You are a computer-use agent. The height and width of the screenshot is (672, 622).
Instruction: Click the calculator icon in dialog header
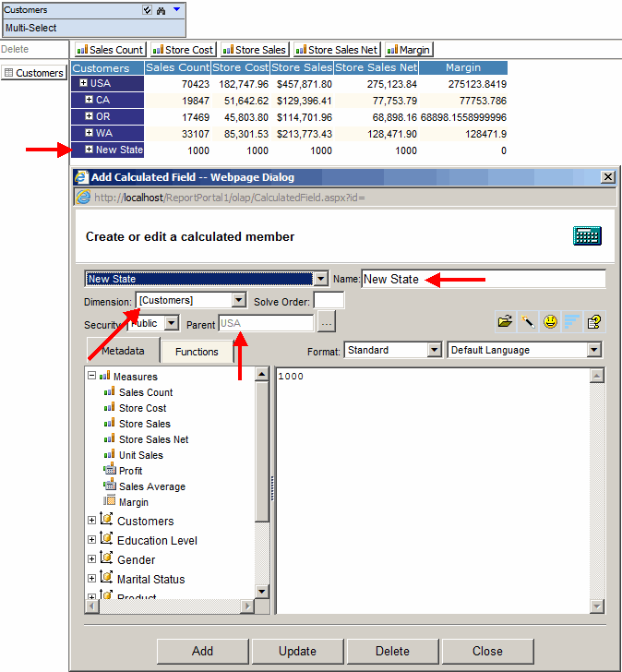(587, 235)
